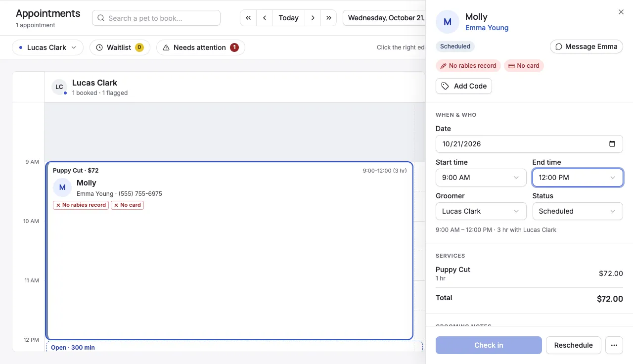Toggle the Waitlist filter

(120, 47)
